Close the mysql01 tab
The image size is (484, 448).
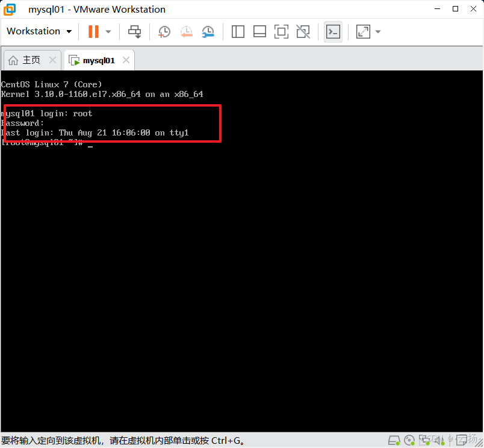tap(126, 60)
